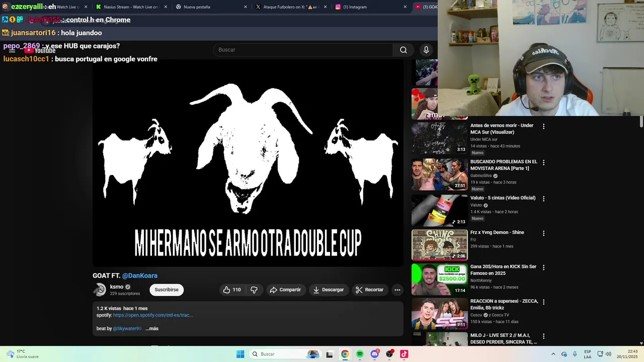
Task: Click the taskbar microphone tray icon
Action: pyautogui.click(x=575, y=354)
